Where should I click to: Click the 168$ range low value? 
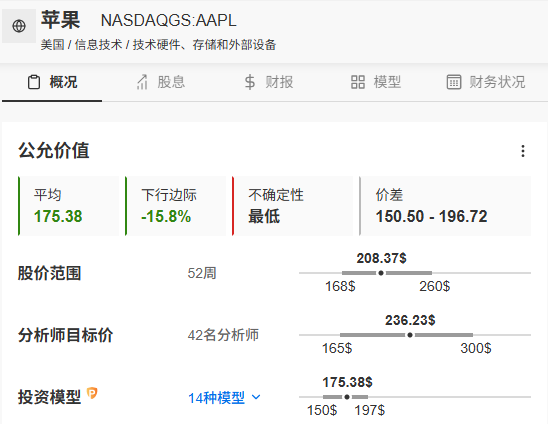340,286
